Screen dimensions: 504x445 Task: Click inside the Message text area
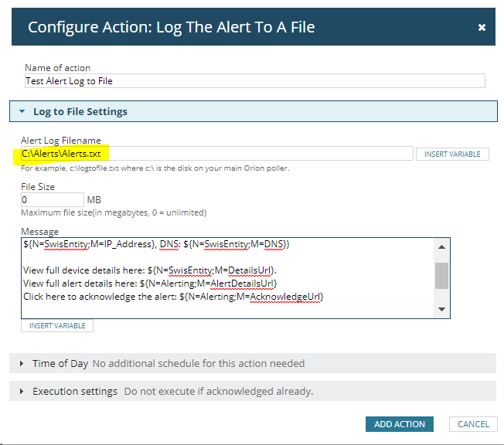point(227,278)
